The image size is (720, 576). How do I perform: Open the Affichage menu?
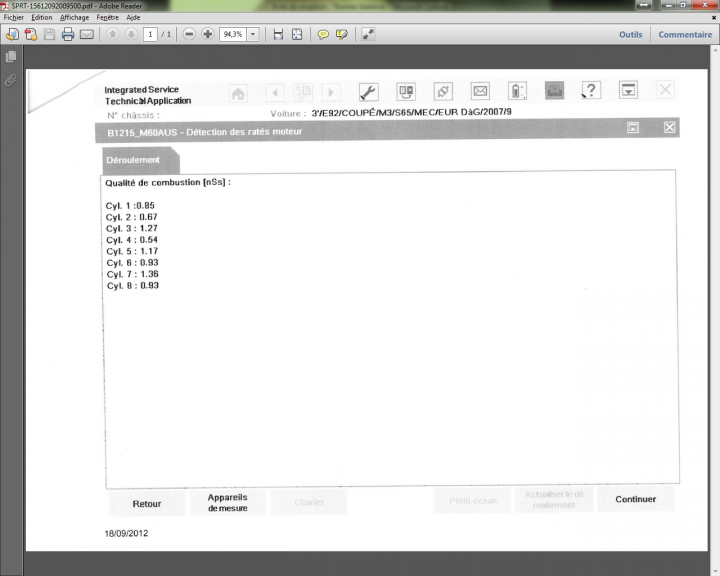click(74, 17)
